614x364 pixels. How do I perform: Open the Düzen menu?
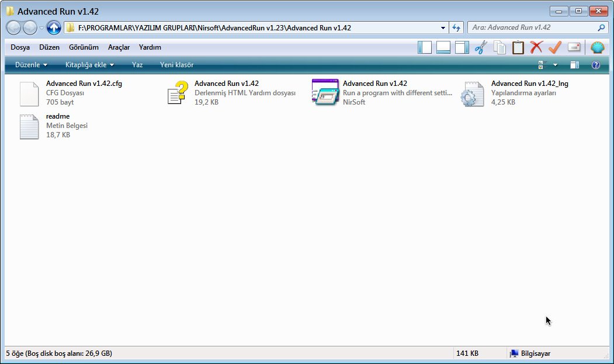49,47
